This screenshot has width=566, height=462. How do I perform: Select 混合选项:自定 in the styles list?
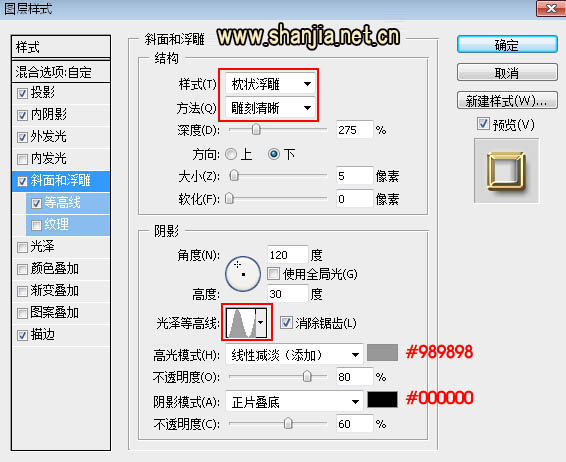coord(61,72)
